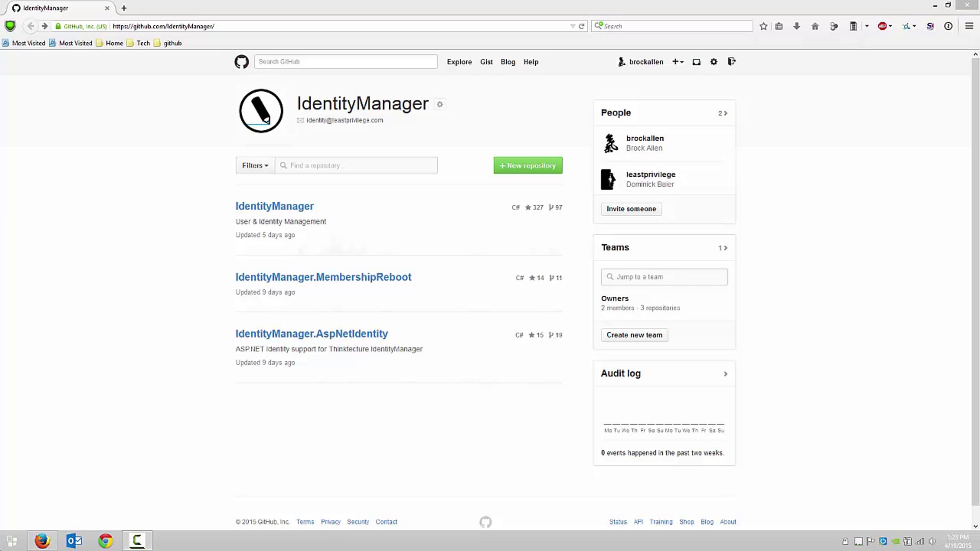Click the sign out icon
This screenshot has width=980, height=551.
[731, 62]
